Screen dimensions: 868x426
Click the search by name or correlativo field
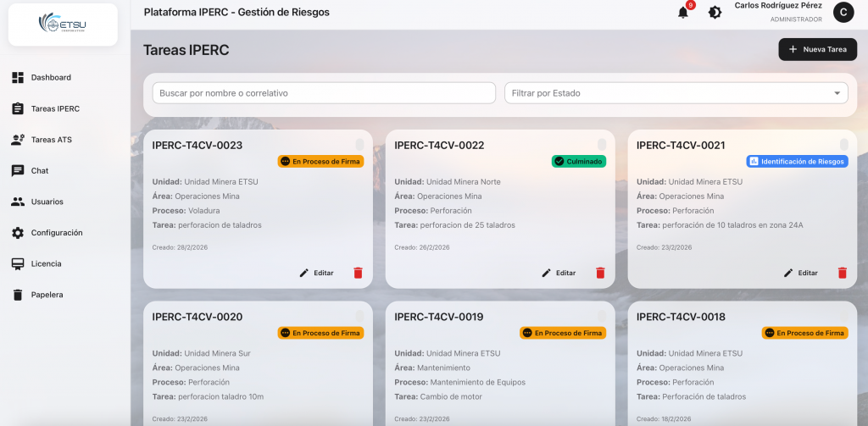[323, 93]
